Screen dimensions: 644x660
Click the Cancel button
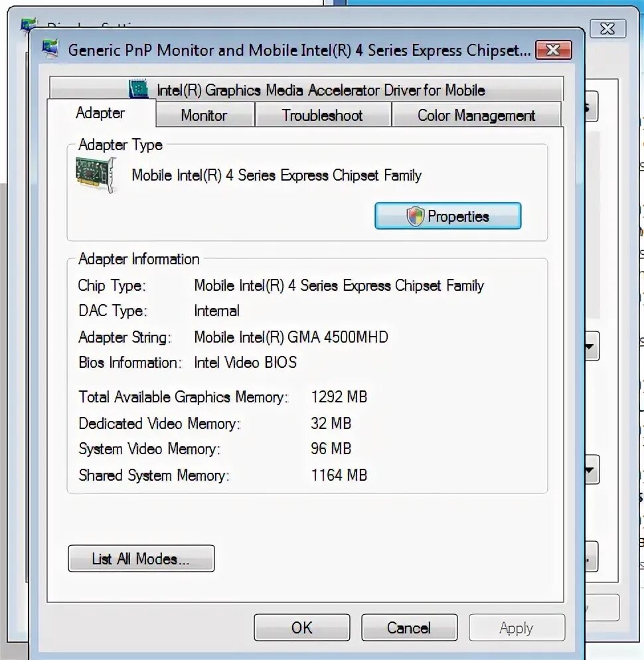(x=409, y=627)
